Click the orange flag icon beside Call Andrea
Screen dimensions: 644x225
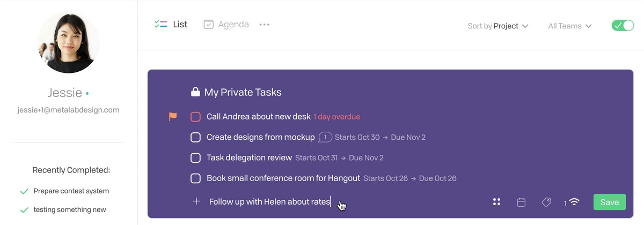(x=173, y=116)
